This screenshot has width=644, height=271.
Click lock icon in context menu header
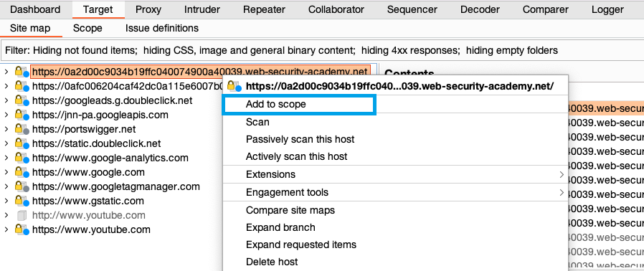point(234,86)
